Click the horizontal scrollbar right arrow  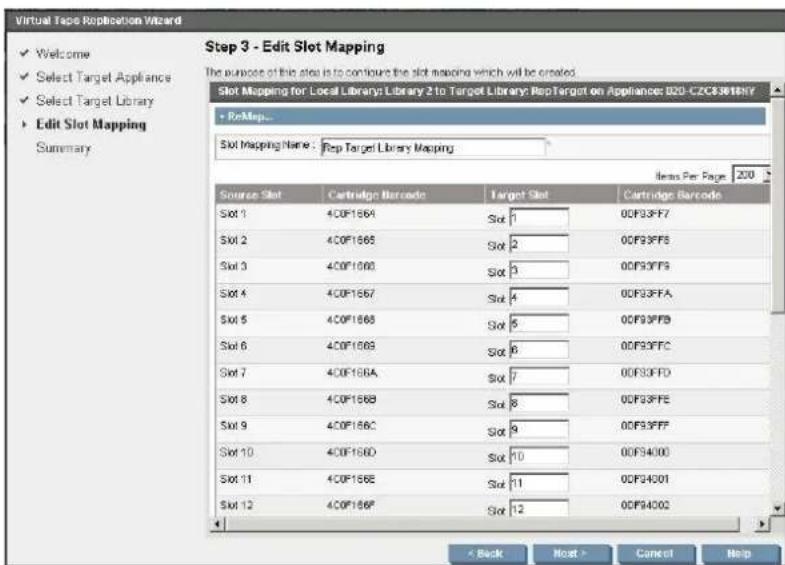pyautogui.click(x=761, y=524)
